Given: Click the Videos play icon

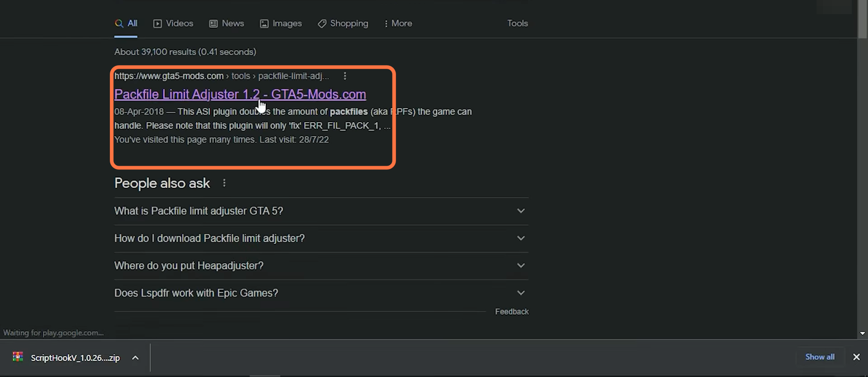Looking at the screenshot, I should 157,24.
